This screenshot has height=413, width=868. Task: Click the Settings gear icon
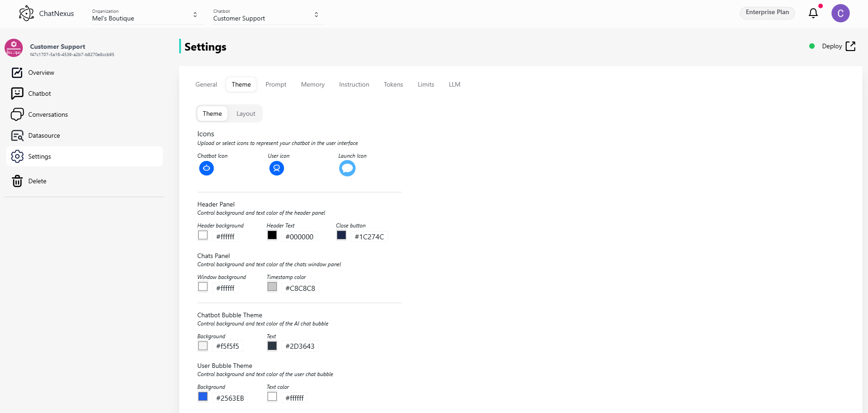pos(17,156)
